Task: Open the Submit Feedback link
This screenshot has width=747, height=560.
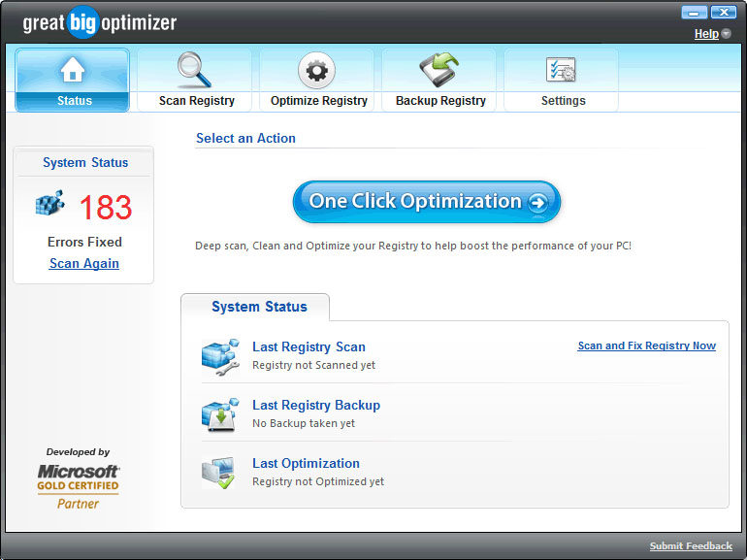Action: tap(691, 546)
